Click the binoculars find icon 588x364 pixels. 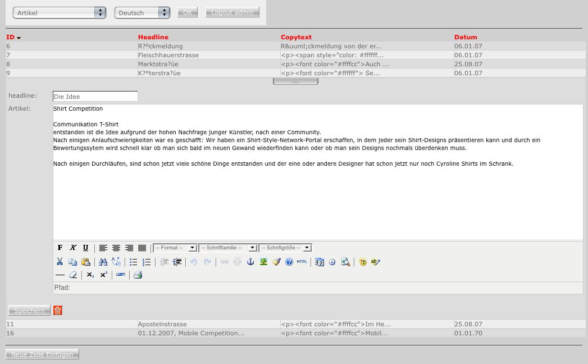(x=103, y=262)
